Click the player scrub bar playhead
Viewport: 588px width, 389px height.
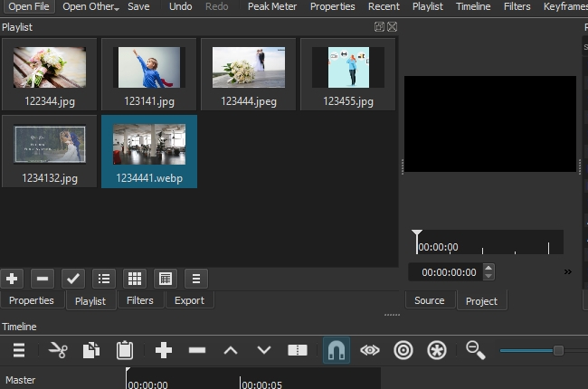click(417, 242)
